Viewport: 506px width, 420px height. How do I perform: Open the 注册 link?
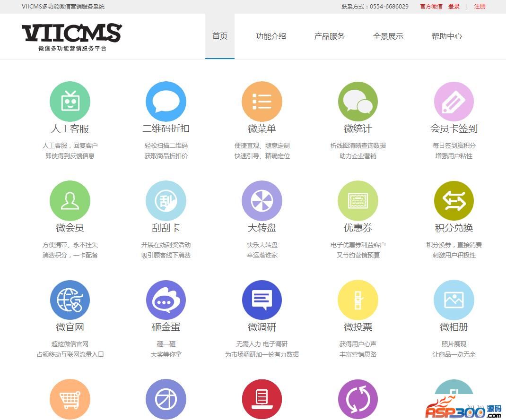click(x=480, y=7)
